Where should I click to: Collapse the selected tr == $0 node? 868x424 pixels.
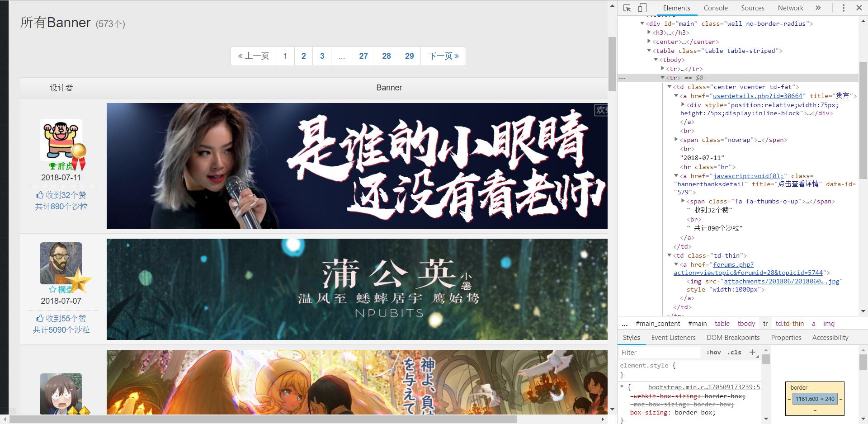[662, 77]
